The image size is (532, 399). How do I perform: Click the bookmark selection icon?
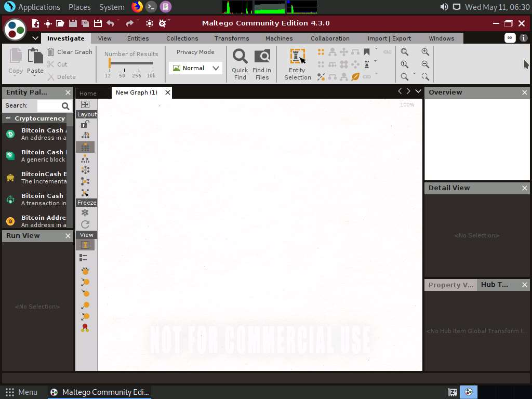[x=366, y=51]
